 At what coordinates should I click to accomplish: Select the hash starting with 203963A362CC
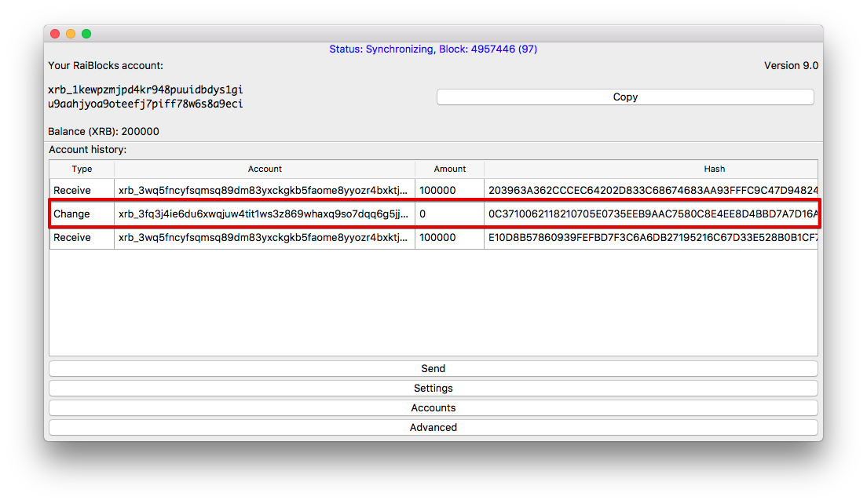tap(651, 190)
